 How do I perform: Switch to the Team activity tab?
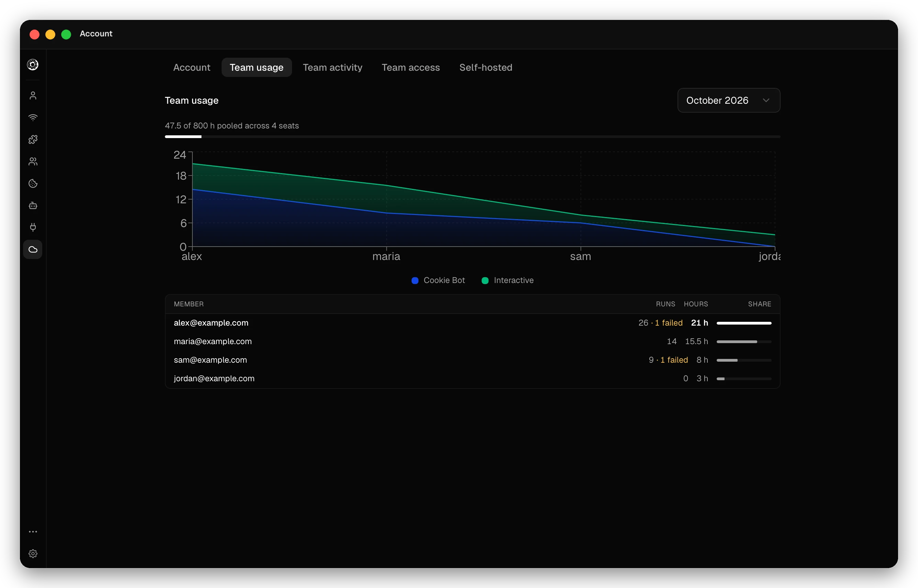pyautogui.click(x=332, y=67)
